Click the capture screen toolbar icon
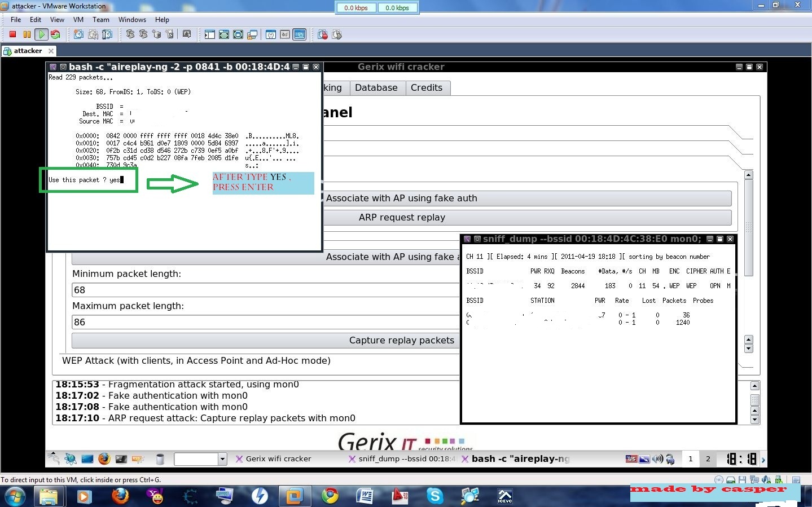 coord(187,34)
